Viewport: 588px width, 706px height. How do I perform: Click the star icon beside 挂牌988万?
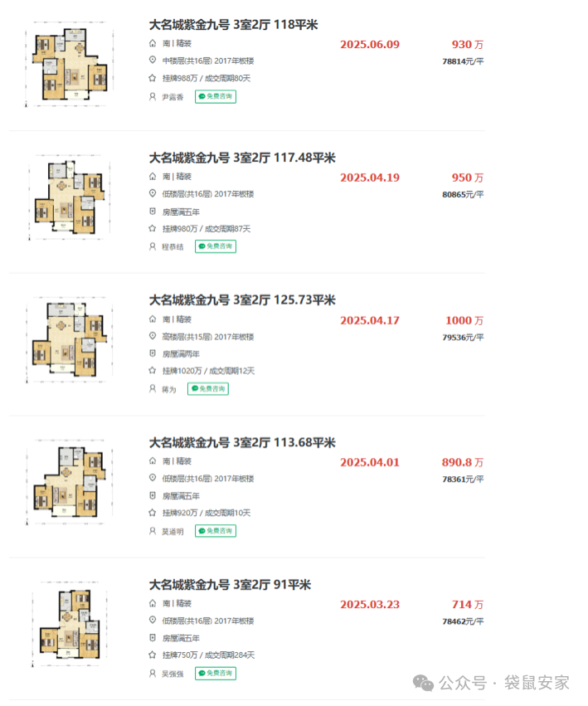click(x=152, y=78)
